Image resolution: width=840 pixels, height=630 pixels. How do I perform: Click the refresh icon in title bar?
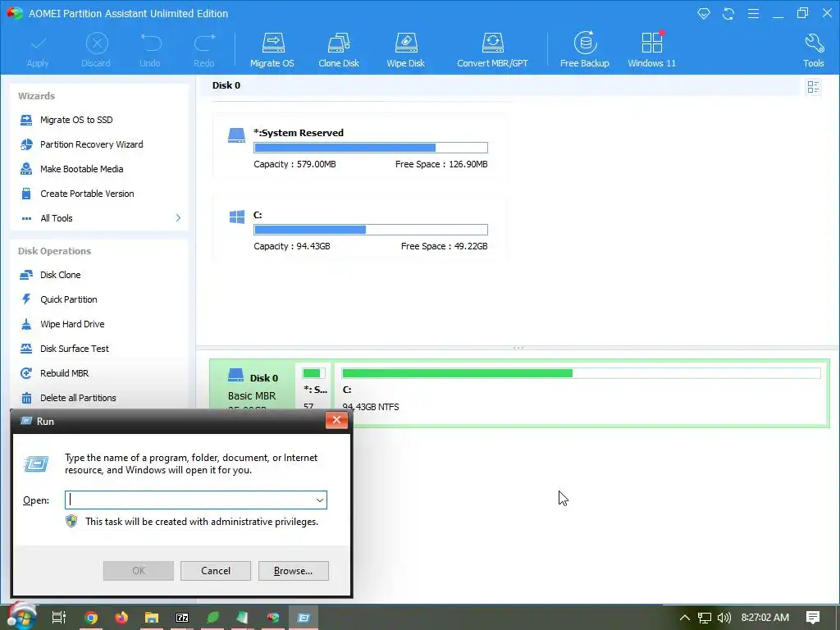(728, 13)
